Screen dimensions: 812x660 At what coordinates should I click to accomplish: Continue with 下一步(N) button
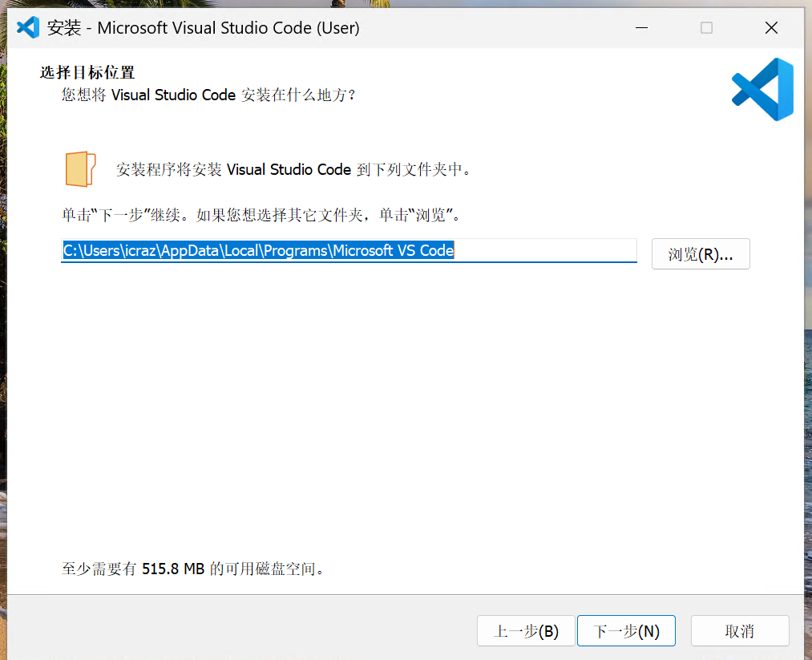point(626,631)
